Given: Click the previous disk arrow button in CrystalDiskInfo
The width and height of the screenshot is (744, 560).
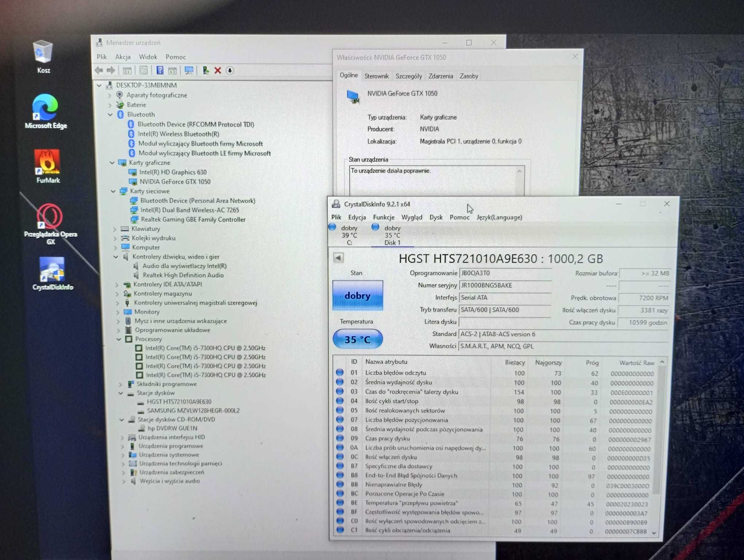Looking at the screenshot, I should (x=338, y=258).
